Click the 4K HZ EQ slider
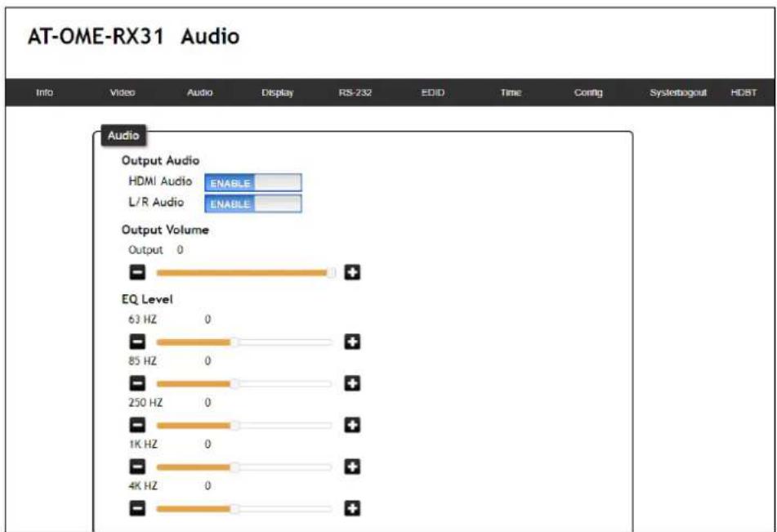The width and height of the screenshot is (777, 532). tap(246, 508)
